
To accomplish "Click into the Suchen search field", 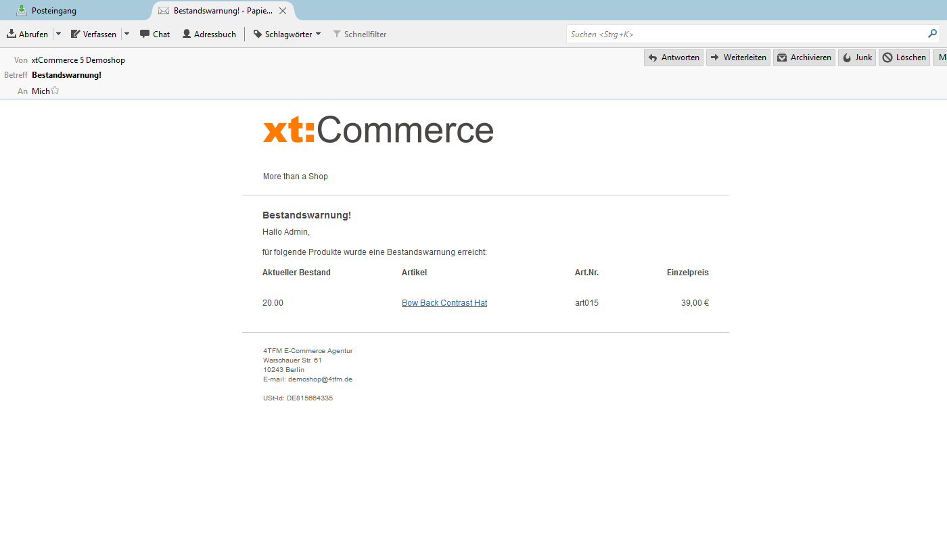I will (744, 34).
